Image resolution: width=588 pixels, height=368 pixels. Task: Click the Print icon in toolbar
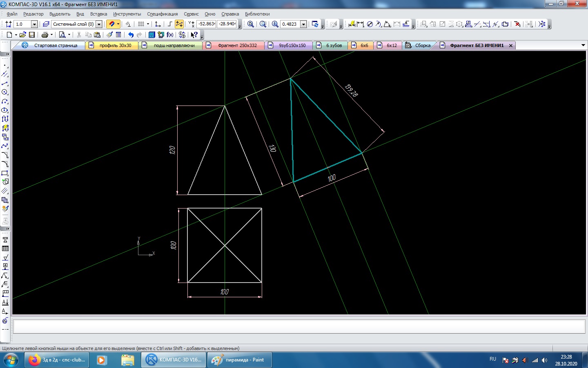pyautogui.click(x=45, y=35)
